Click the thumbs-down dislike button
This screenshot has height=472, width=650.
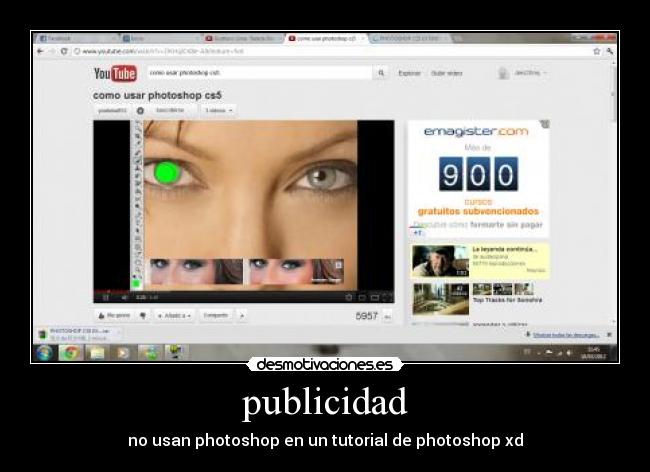(143, 315)
